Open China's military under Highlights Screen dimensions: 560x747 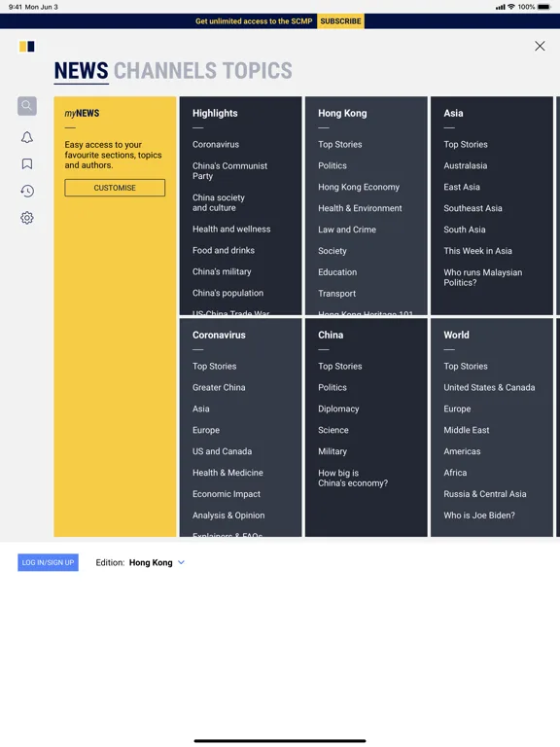[222, 271]
